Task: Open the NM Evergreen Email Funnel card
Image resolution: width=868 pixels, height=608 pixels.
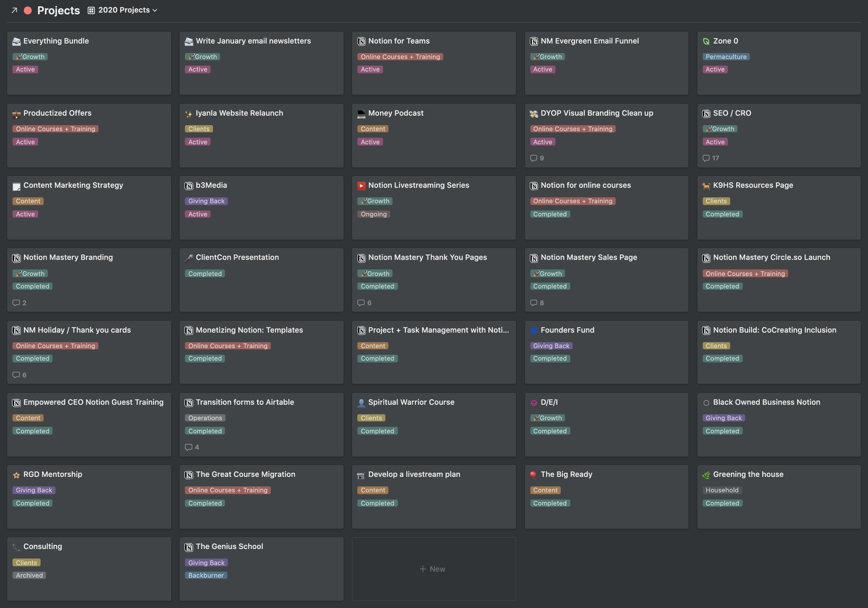Action: coord(606,63)
